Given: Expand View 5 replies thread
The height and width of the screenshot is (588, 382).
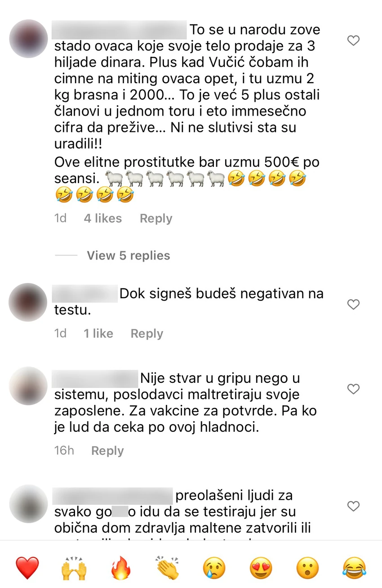Looking at the screenshot, I should [129, 256].
